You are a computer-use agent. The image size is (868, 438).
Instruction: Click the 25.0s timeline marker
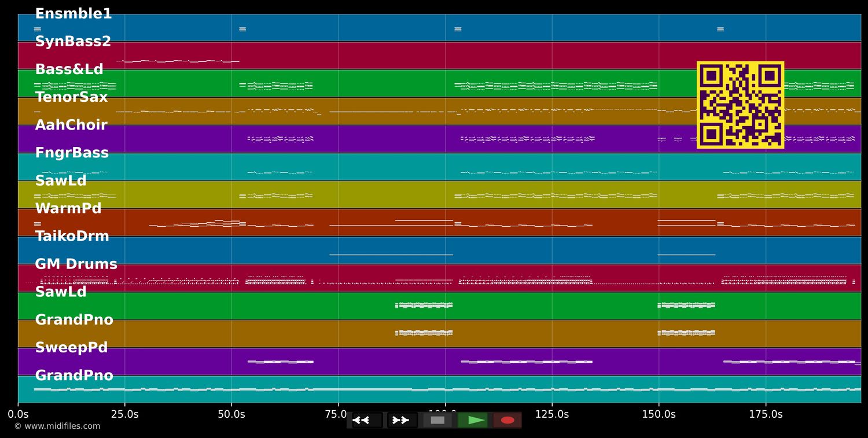tap(124, 414)
